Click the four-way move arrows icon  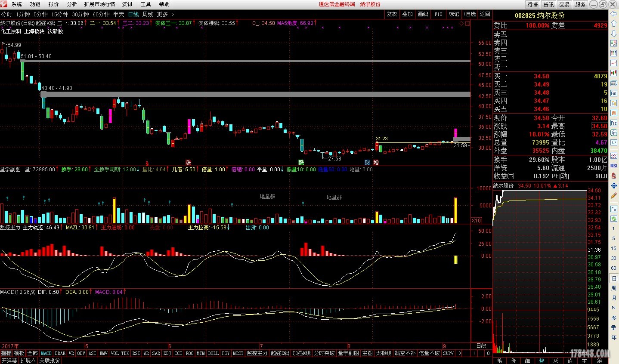click(614, 185)
